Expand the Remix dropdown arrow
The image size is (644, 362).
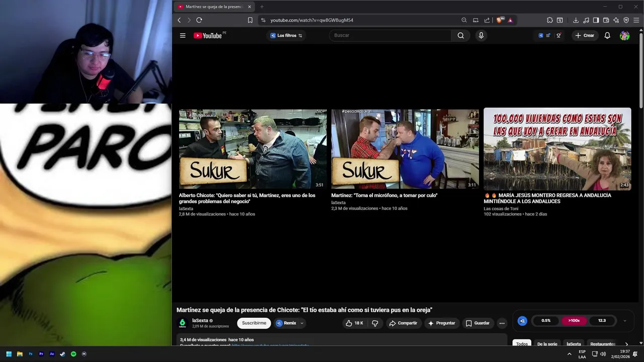click(x=302, y=323)
